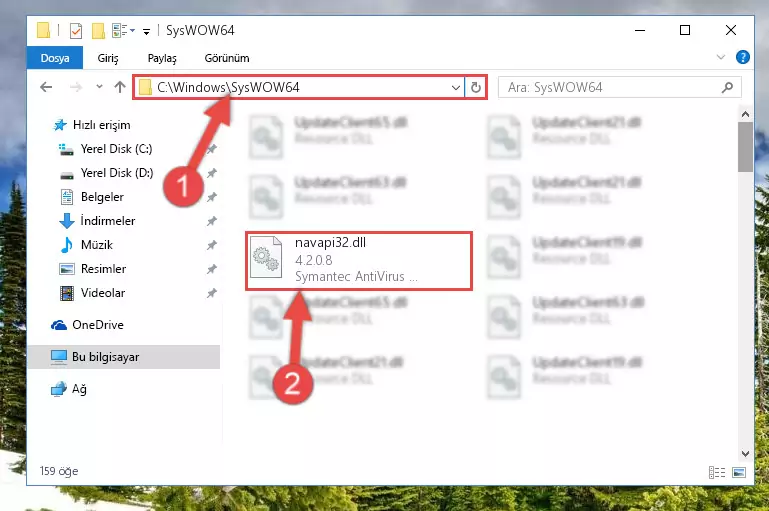The height and width of the screenshot is (511, 769).
Task: Click the pin icon next to Resimler
Action: [x=211, y=269]
